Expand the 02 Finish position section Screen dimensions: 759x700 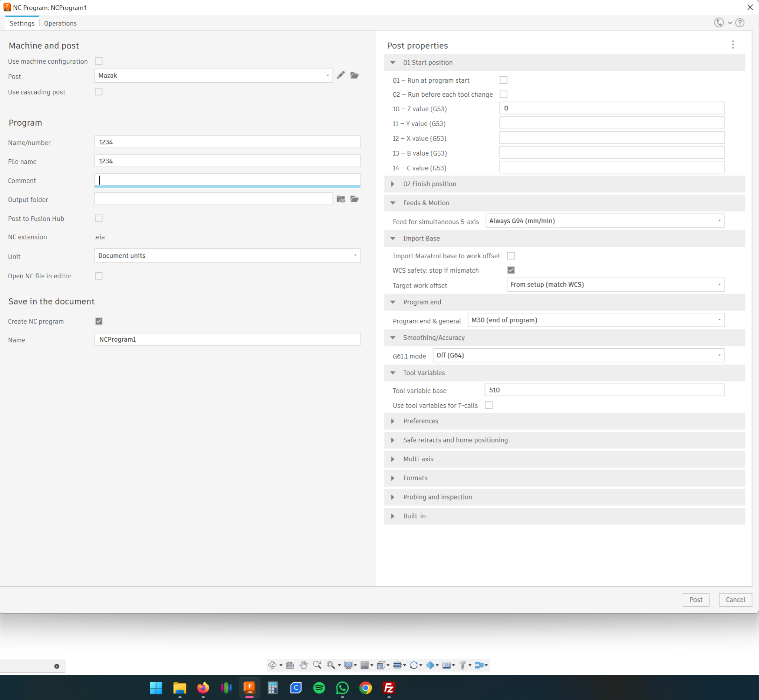(393, 184)
